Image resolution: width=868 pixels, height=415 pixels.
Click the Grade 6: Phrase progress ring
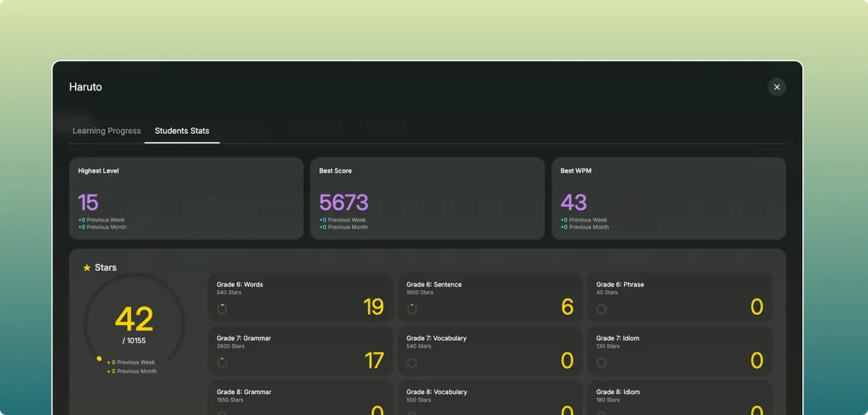click(602, 309)
